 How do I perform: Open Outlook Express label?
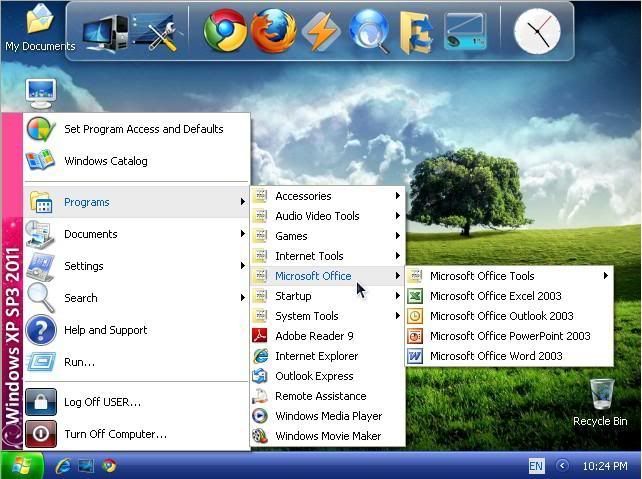click(314, 376)
